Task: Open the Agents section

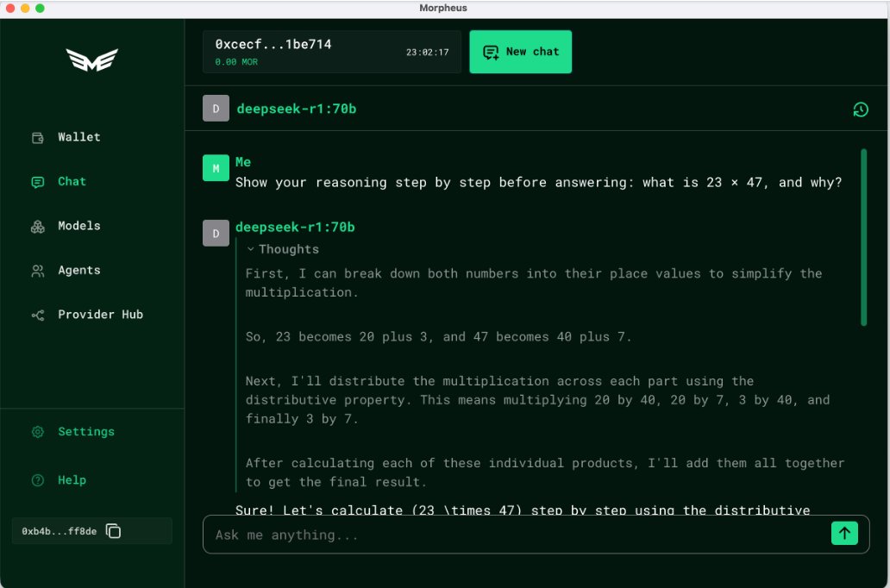Action: (78, 270)
